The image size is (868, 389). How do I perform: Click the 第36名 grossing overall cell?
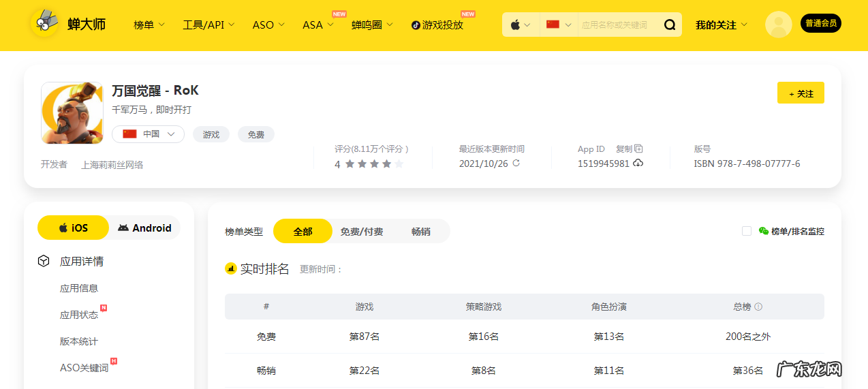point(748,371)
